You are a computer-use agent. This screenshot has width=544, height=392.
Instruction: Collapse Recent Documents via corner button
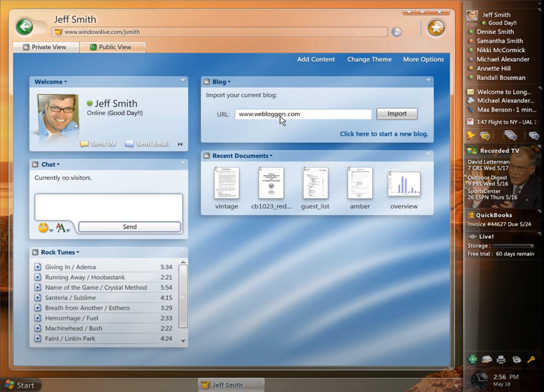click(428, 154)
